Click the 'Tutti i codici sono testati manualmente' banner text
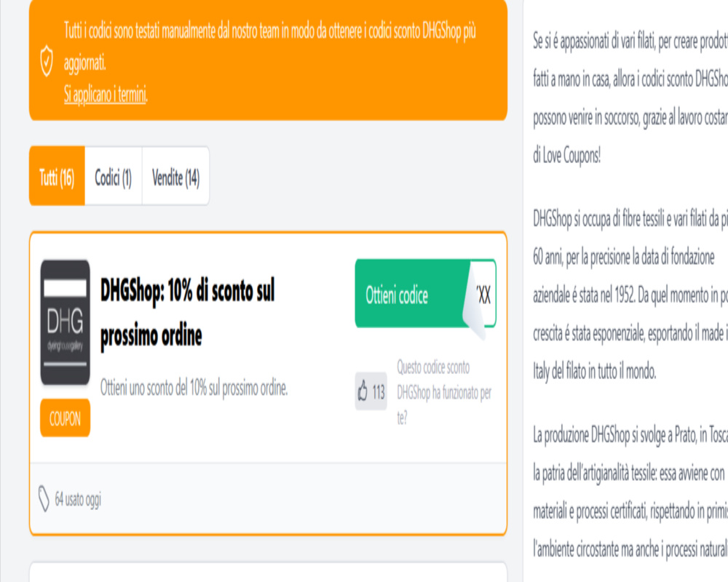The width and height of the screenshot is (728, 582). [270, 47]
